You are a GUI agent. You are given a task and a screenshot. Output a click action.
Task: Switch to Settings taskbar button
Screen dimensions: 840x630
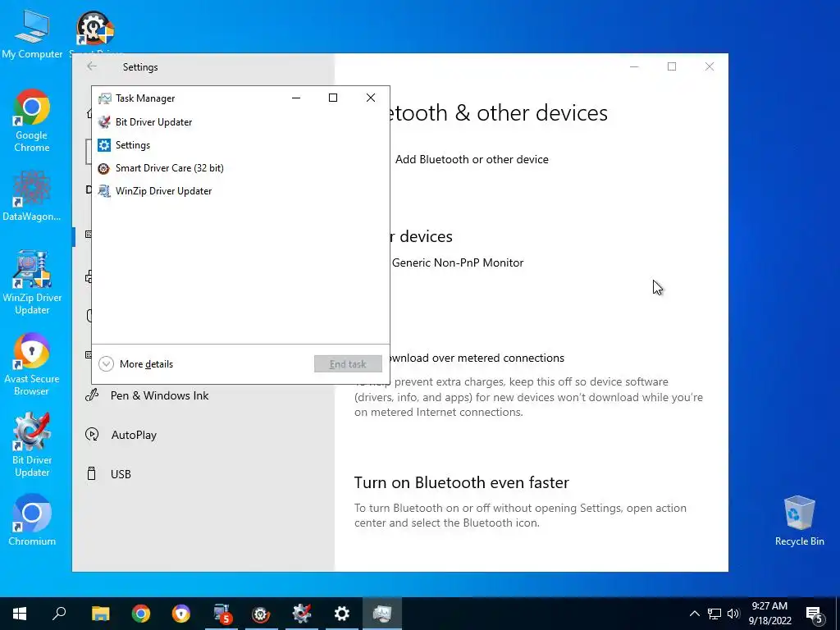point(342,614)
